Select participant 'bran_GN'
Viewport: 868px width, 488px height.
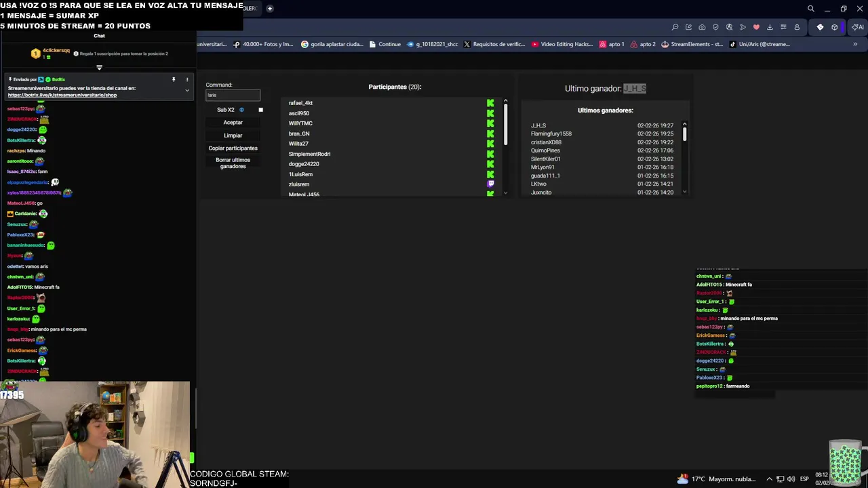tap(299, 134)
